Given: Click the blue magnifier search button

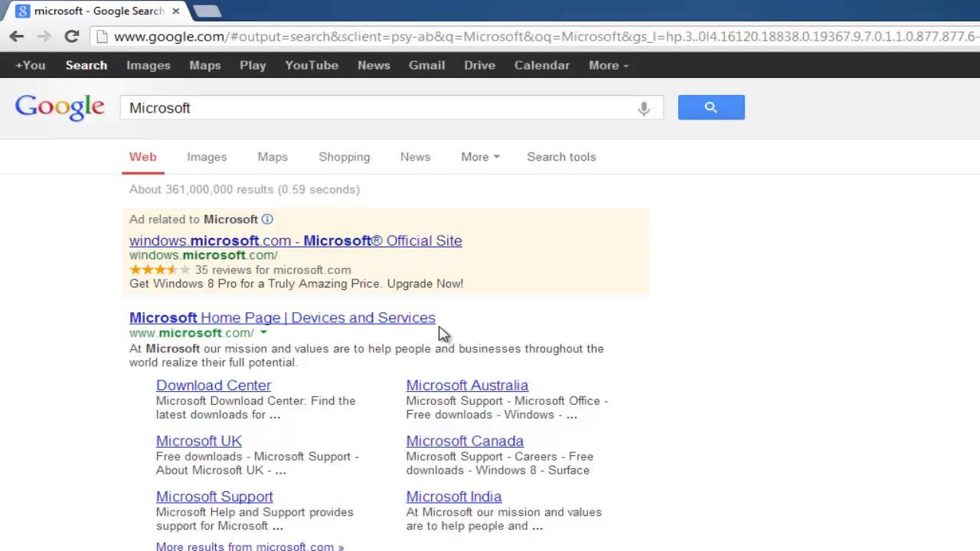Looking at the screenshot, I should pyautogui.click(x=711, y=107).
